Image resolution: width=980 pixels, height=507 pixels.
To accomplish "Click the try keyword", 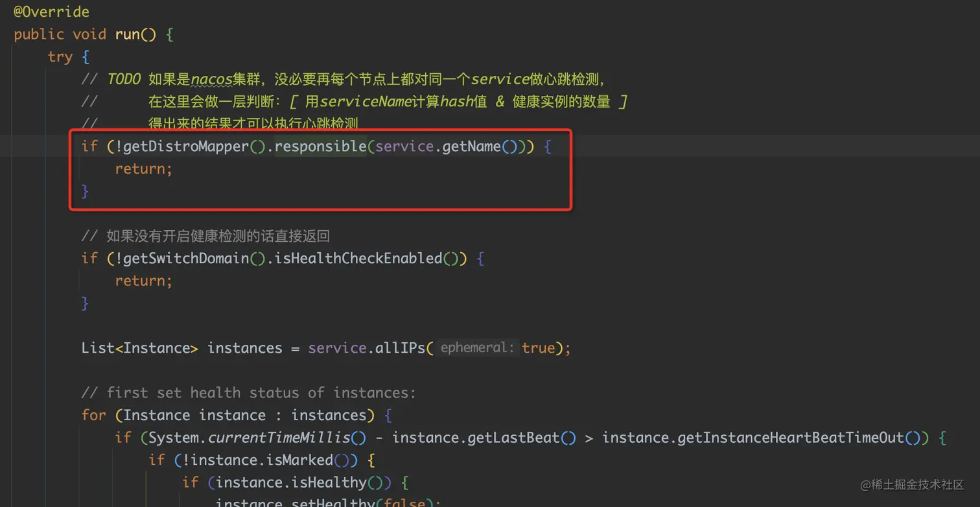I will pos(60,57).
